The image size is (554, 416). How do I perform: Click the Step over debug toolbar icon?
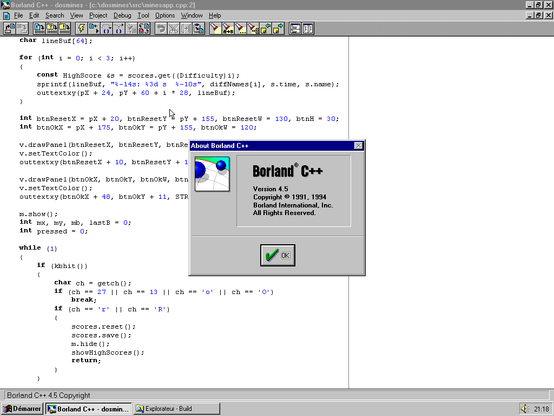(x=106, y=28)
